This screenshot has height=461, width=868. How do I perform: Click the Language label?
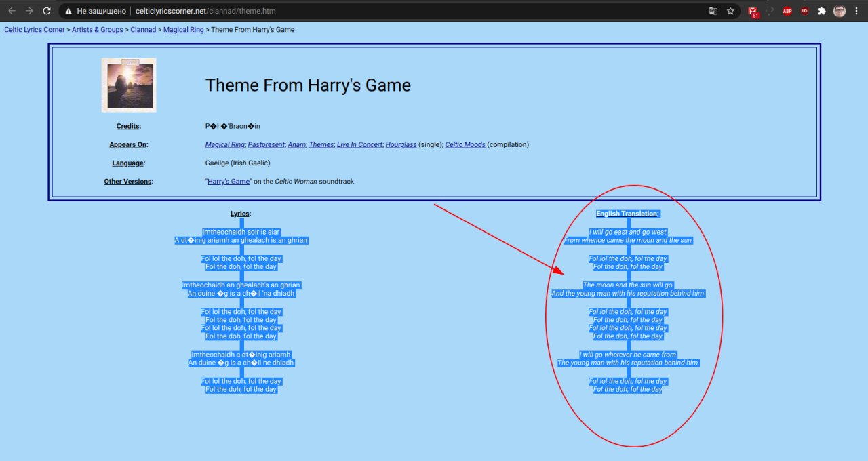tap(128, 163)
